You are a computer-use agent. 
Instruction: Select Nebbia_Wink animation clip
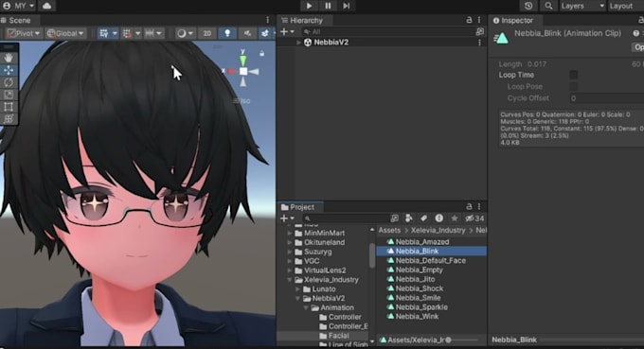[x=417, y=316]
